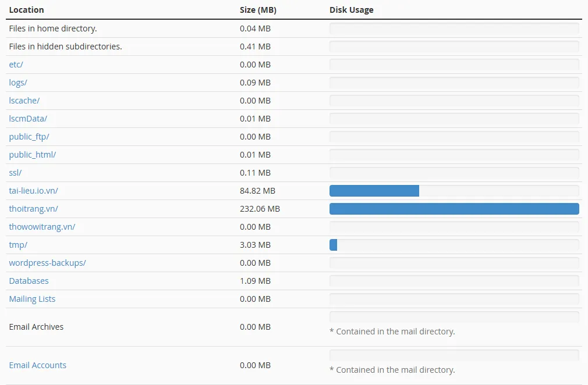Viewport: 588px width, 385px height.
Task: Open the lscmData/ directory link
Action: pos(28,118)
